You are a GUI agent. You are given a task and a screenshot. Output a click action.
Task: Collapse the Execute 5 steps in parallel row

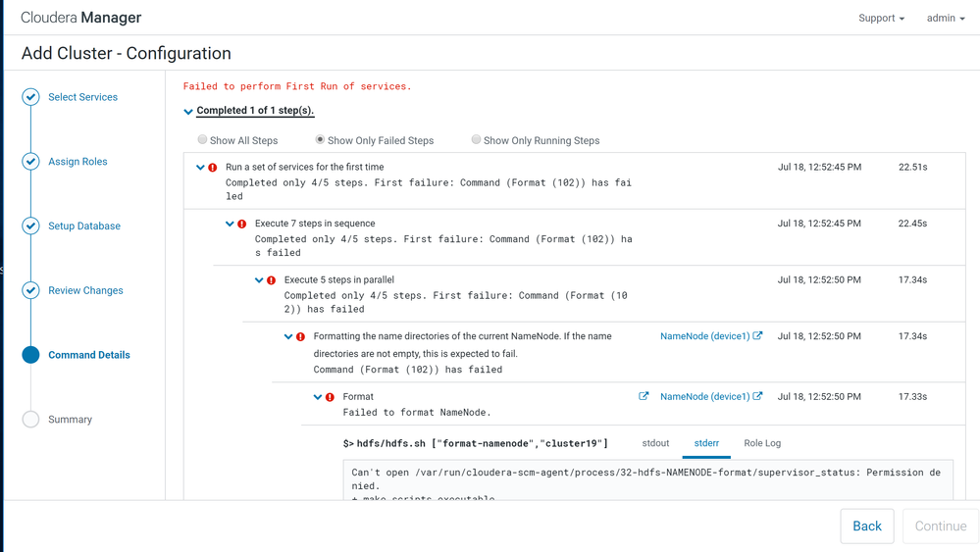259,280
